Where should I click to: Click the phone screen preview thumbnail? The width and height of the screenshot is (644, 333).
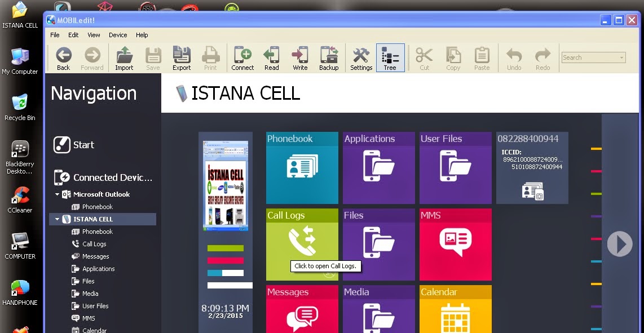click(x=226, y=185)
